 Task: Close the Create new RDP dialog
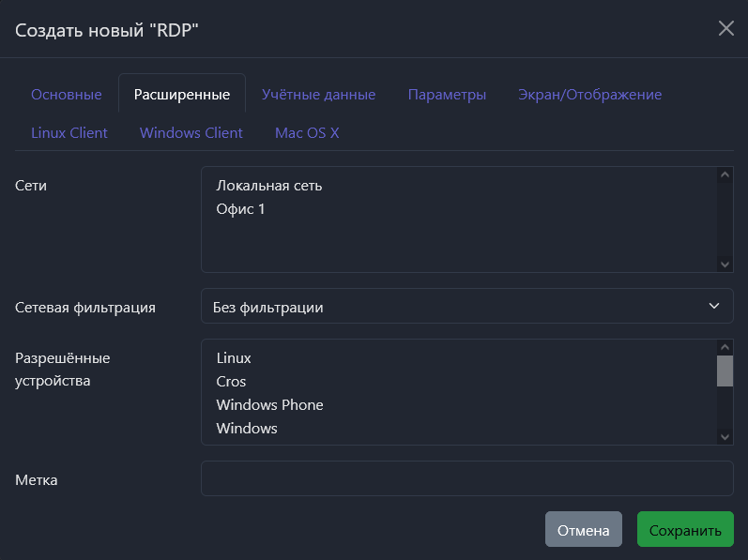point(725,28)
